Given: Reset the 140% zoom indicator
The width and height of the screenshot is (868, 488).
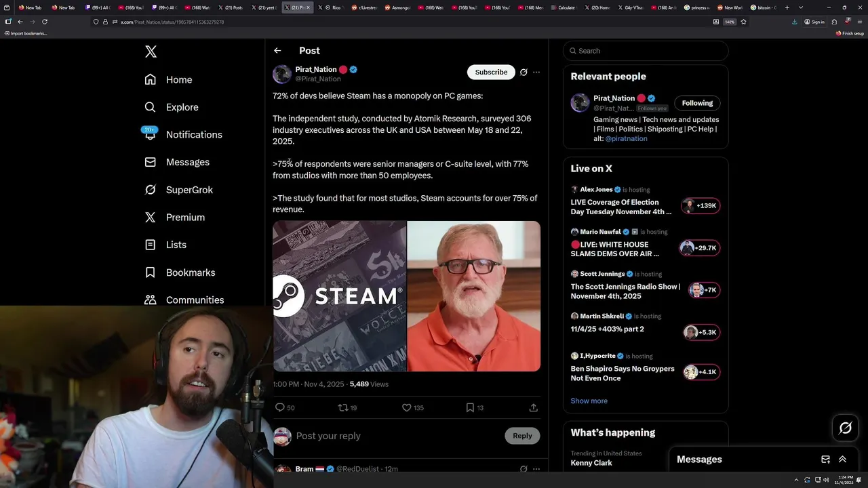Looking at the screenshot, I should (x=730, y=22).
